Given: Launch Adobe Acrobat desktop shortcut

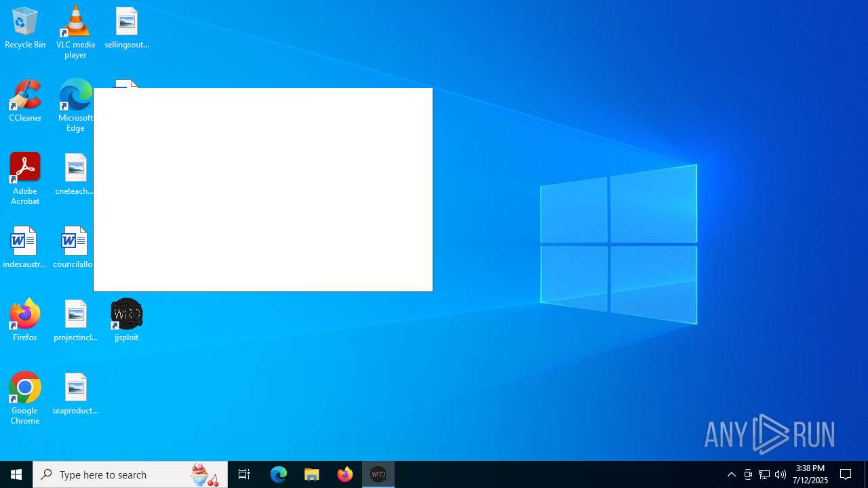Looking at the screenshot, I should tap(25, 179).
